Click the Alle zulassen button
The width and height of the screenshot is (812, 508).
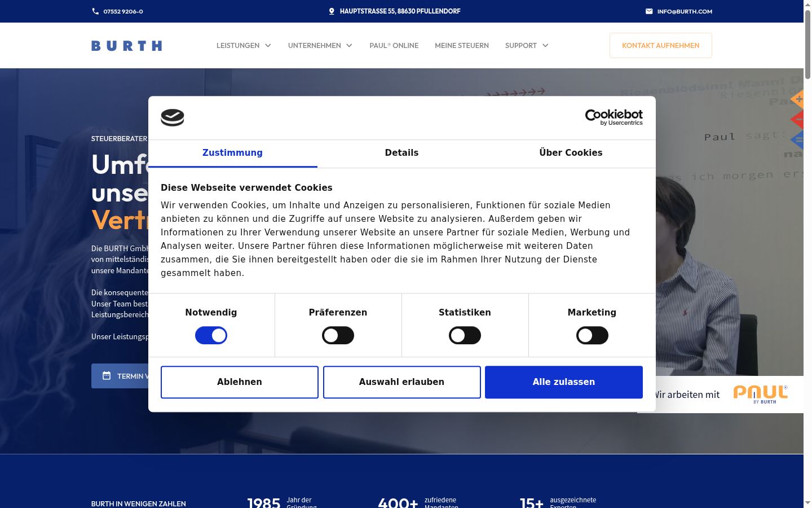[564, 382]
